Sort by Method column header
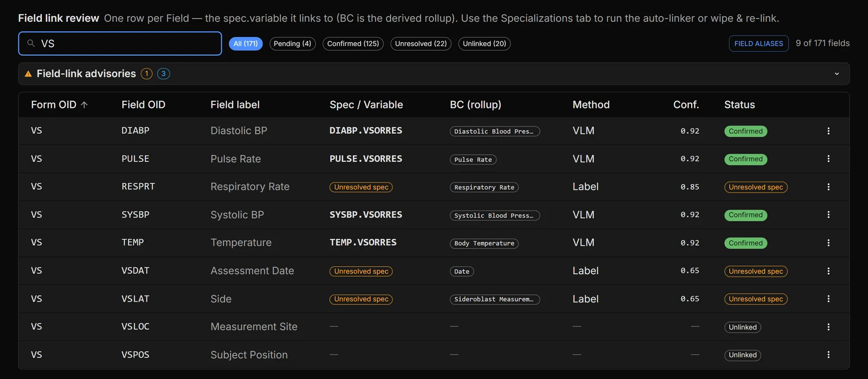 pyautogui.click(x=591, y=105)
